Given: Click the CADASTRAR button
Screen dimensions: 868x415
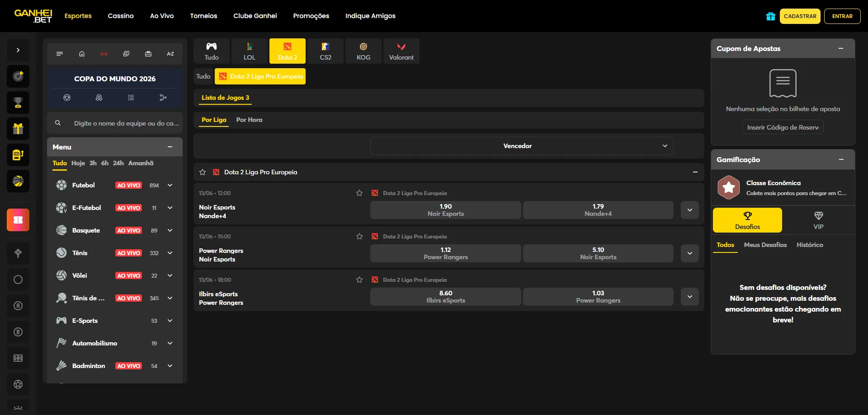Looking at the screenshot, I should tap(800, 16).
